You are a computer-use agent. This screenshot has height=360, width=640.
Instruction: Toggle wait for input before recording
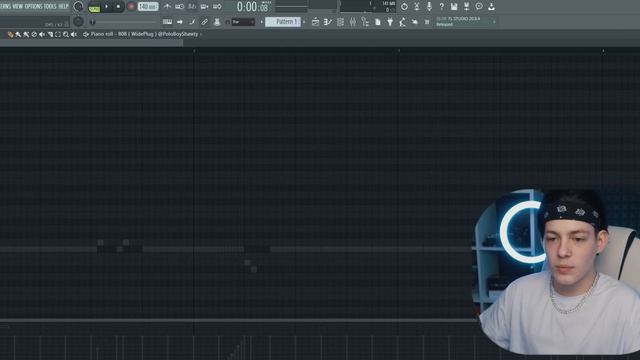180,7
